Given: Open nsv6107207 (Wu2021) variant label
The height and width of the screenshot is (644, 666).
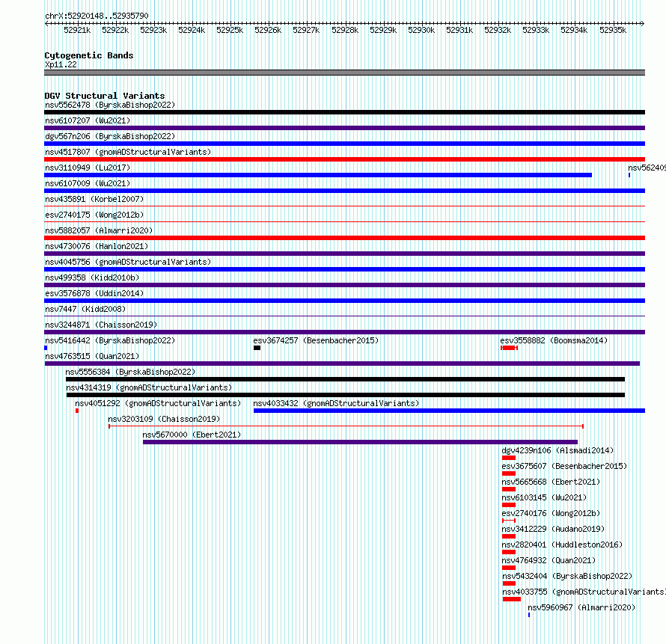Looking at the screenshot, I should pyautogui.click(x=88, y=120).
